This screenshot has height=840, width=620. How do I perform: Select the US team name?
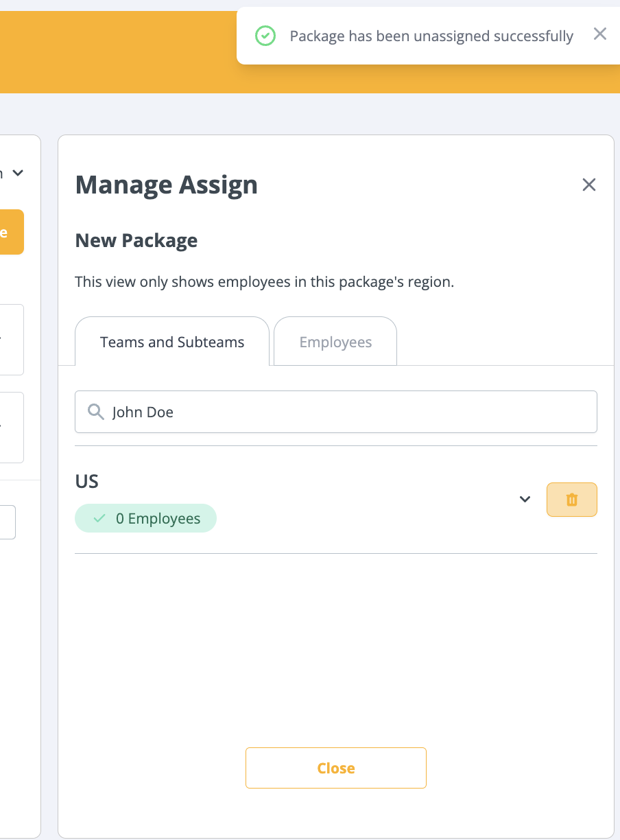(87, 481)
